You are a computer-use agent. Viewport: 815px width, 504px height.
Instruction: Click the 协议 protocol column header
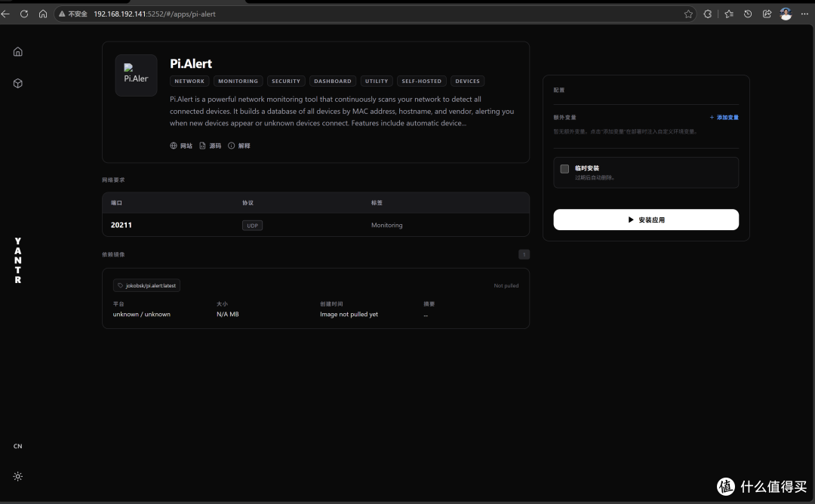click(x=248, y=203)
